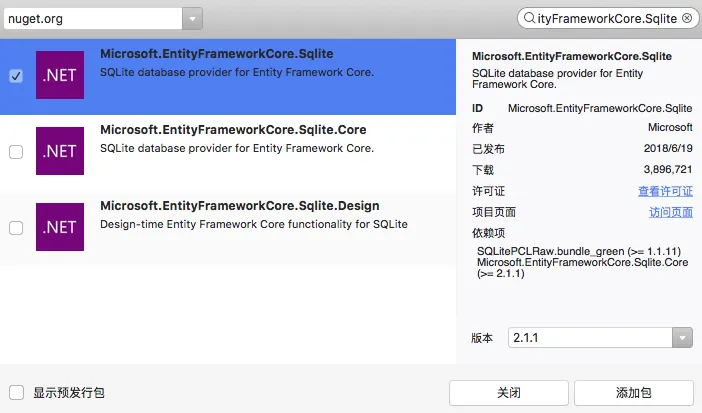
Task: Click the .NET icon for Sqlite.Core package
Action: (59, 151)
